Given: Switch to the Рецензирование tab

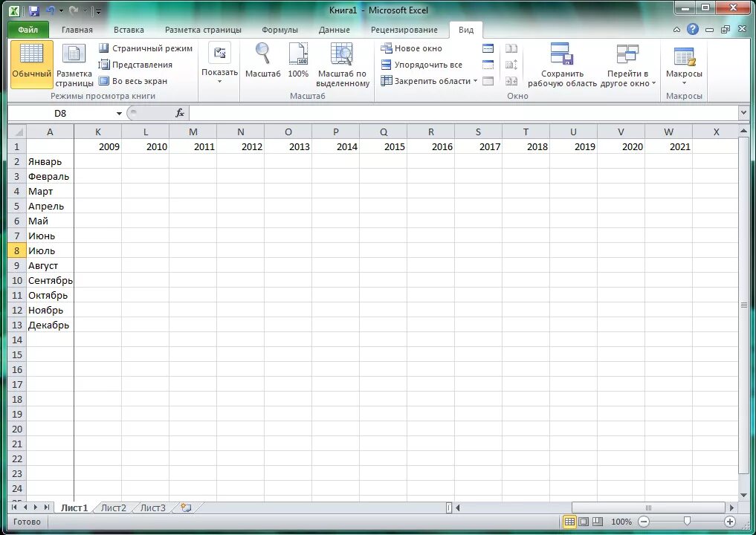Looking at the screenshot, I should pyautogui.click(x=404, y=30).
